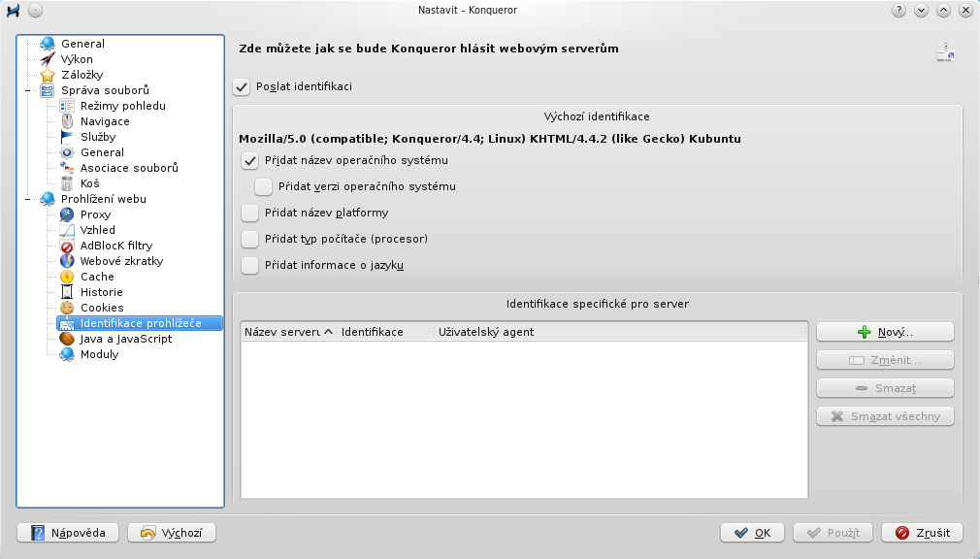Collapse the Správa souborů tree branch
Image resolution: width=980 pixels, height=559 pixels.
pyautogui.click(x=27, y=90)
